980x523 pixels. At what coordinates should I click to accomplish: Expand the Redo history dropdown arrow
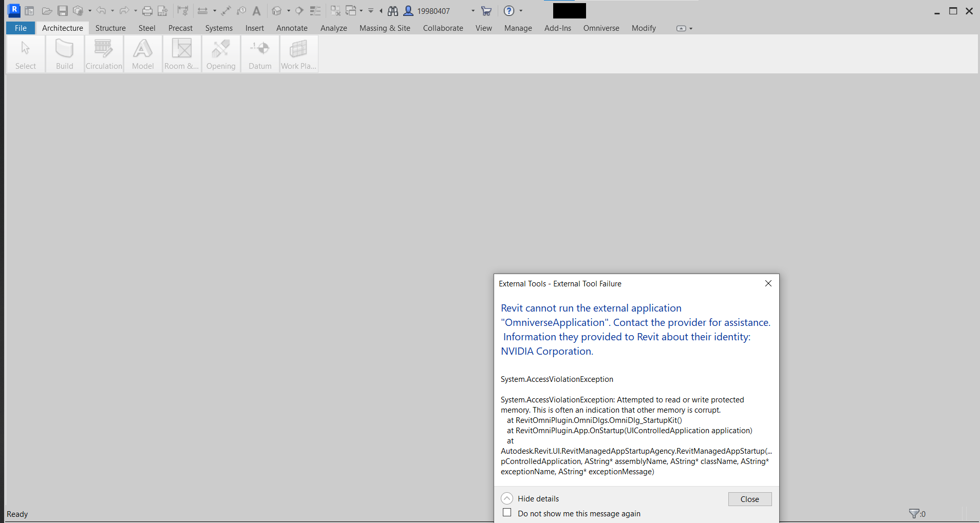point(136,11)
